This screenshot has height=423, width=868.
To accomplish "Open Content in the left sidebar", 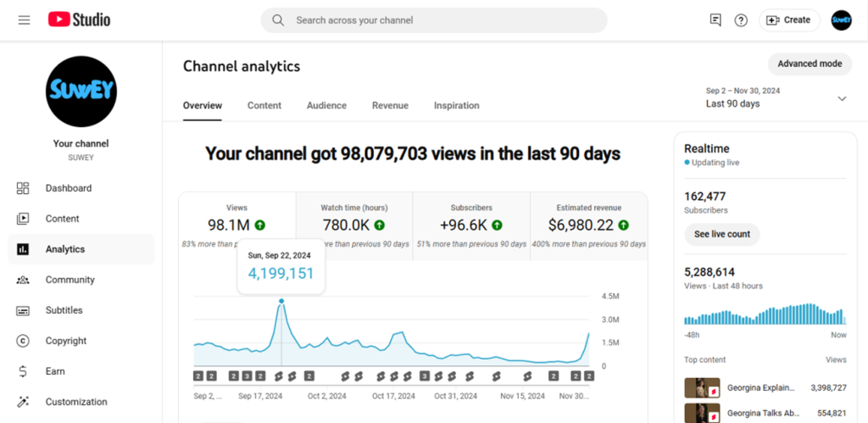I will pyautogui.click(x=81, y=219).
